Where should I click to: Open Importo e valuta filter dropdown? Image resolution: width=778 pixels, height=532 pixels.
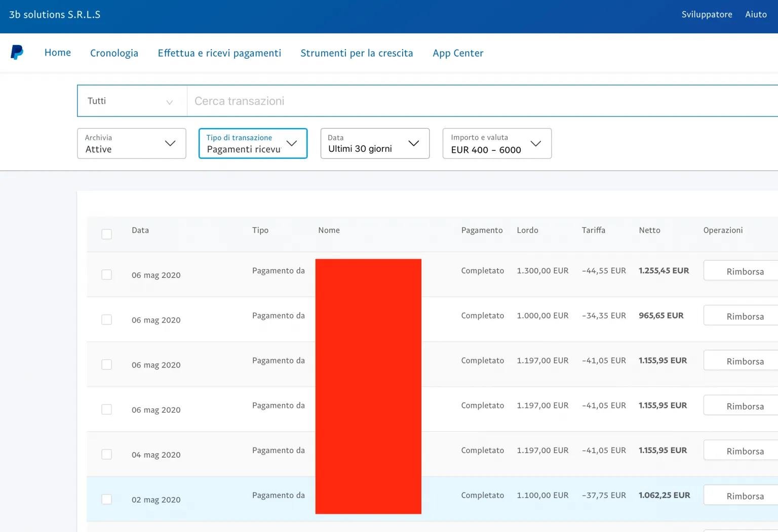click(496, 144)
